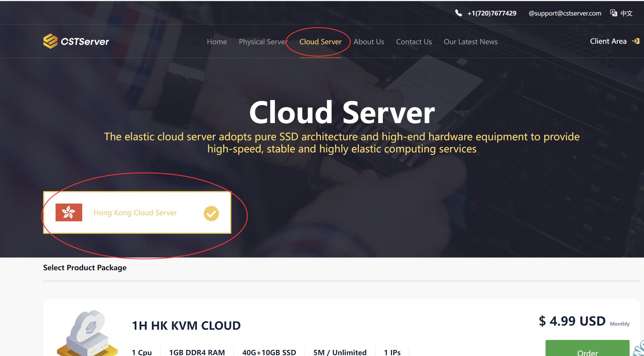Open the Cloud Server menu item

click(x=320, y=42)
